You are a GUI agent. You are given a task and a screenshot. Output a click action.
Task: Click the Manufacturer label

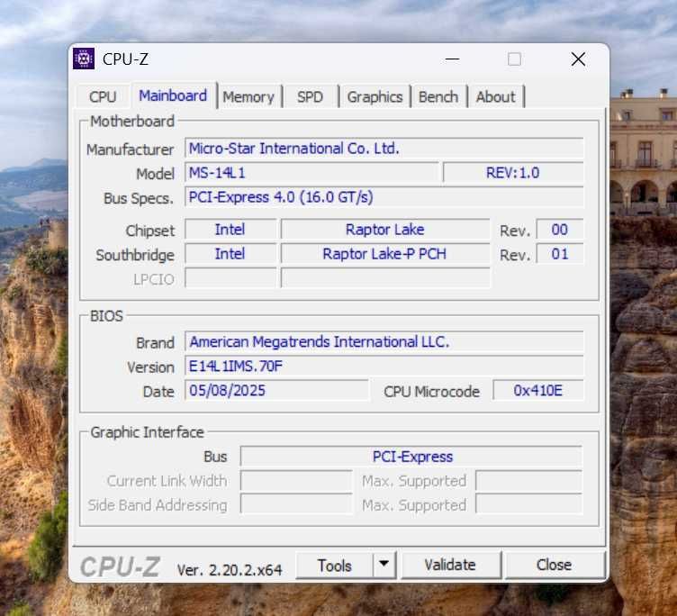(130, 149)
